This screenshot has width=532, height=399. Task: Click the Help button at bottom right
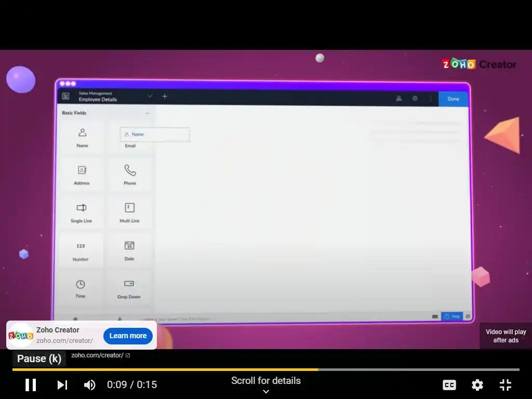[x=452, y=316]
